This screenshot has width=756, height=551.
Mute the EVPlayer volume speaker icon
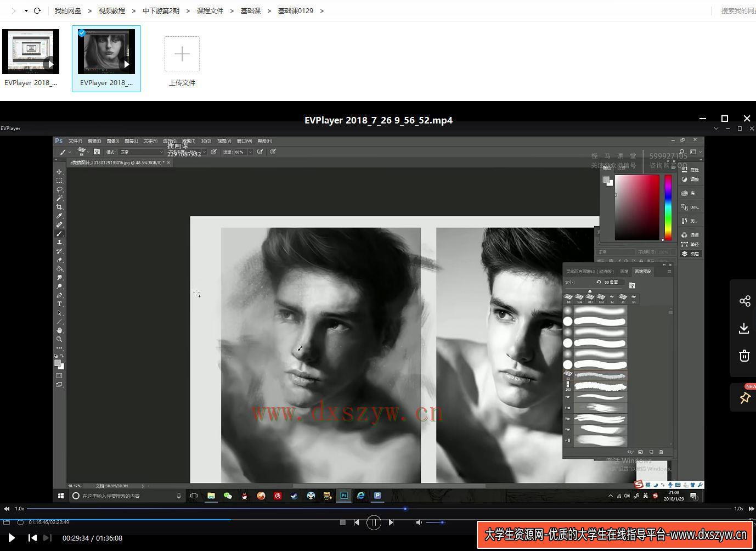419,522
